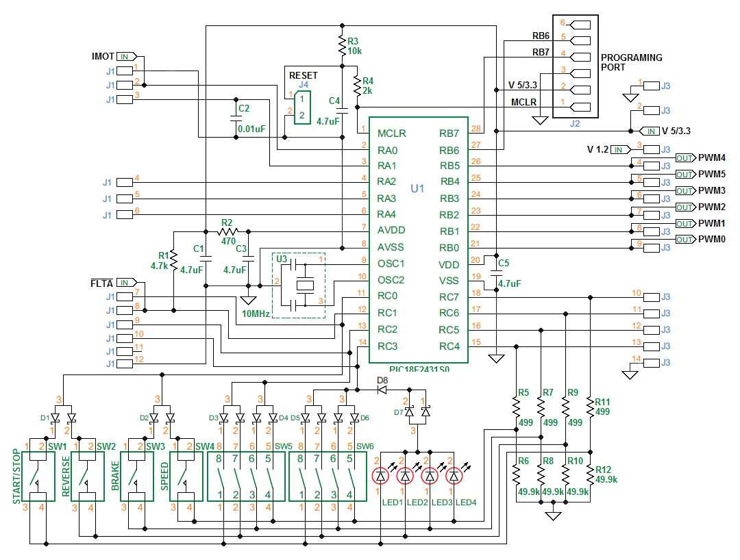Screen dimensions: 740x560
Task: Select the U1 label on the PIC chip
Action: coord(417,188)
